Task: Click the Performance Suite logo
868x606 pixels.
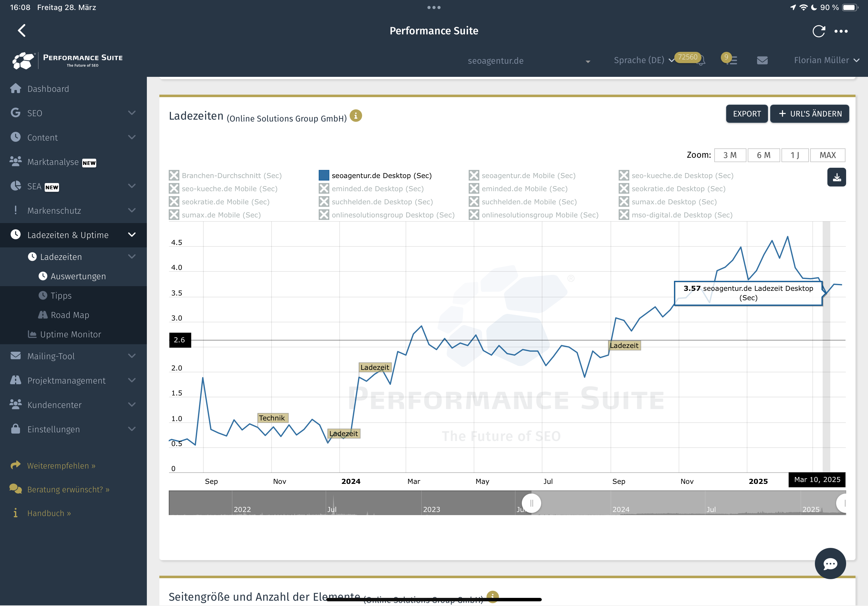Action: [67, 61]
